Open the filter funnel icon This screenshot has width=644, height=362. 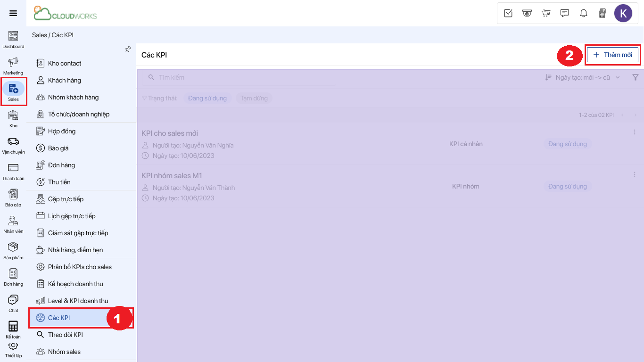[635, 77]
